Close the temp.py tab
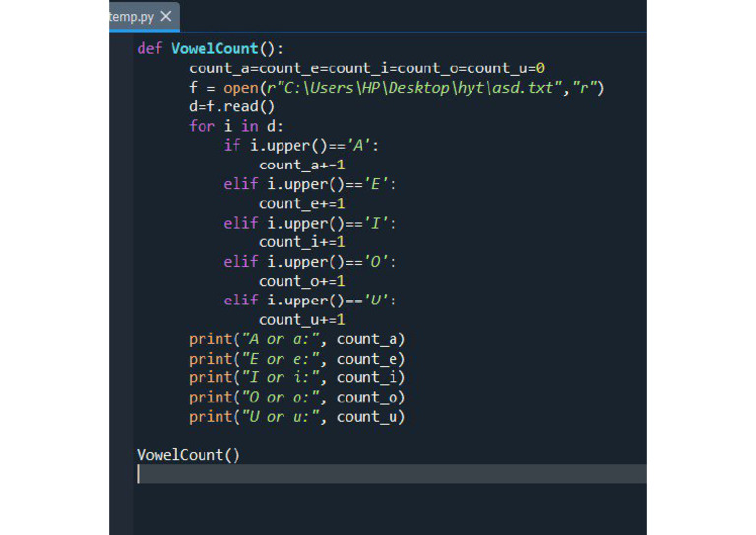 pos(166,17)
